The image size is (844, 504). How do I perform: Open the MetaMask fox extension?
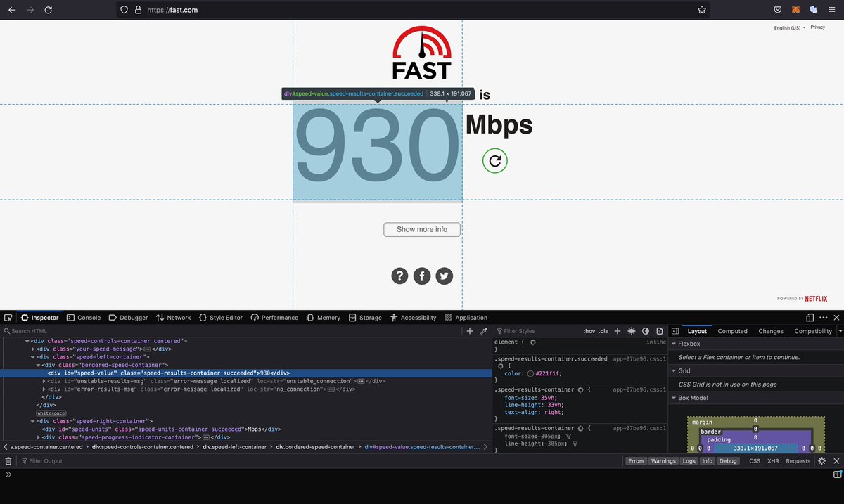click(x=795, y=10)
